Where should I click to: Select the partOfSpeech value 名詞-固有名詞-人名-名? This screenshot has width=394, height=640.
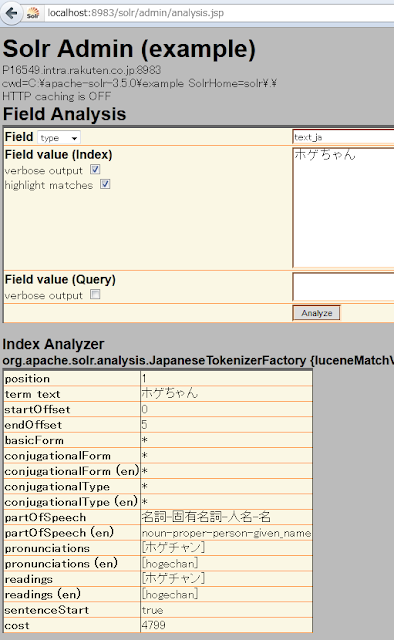coord(206,517)
